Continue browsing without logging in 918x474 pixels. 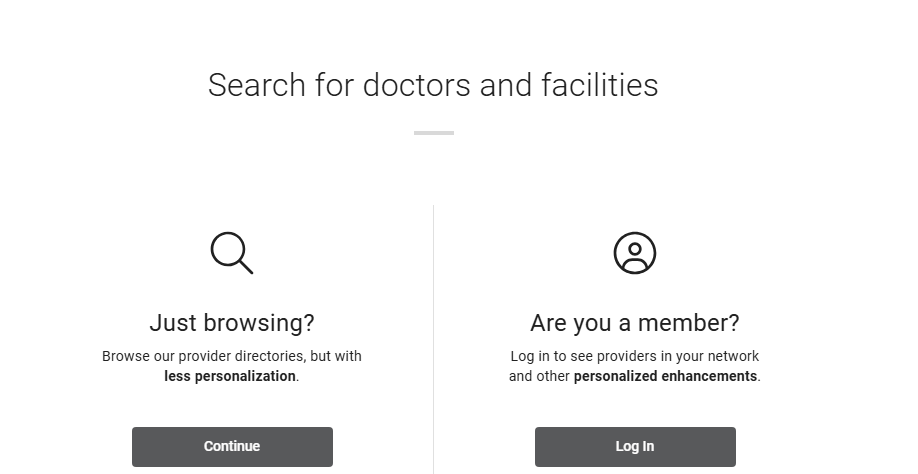(x=232, y=446)
